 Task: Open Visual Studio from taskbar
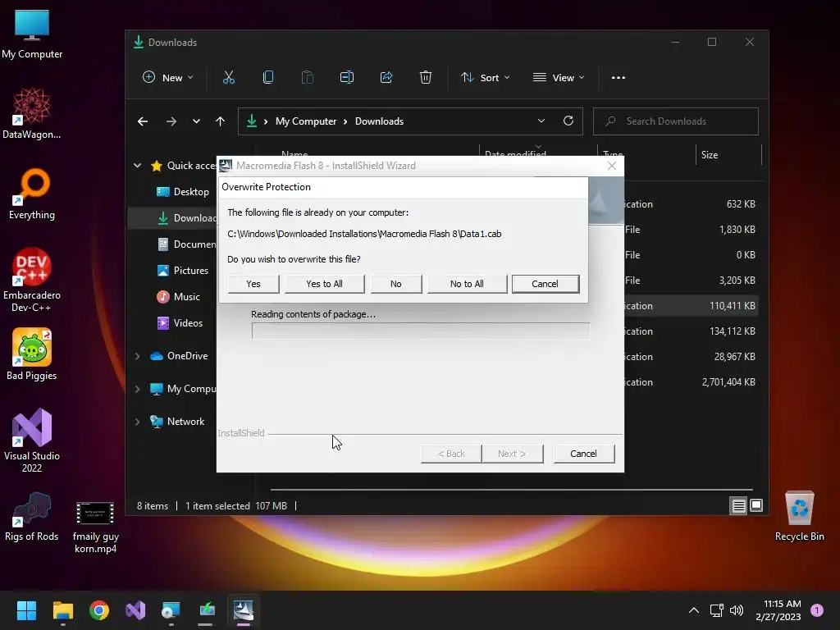[135, 610]
